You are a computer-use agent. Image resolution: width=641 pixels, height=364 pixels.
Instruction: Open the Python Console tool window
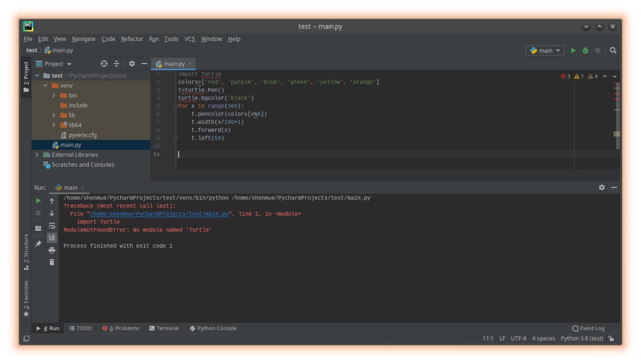pyautogui.click(x=213, y=328)
